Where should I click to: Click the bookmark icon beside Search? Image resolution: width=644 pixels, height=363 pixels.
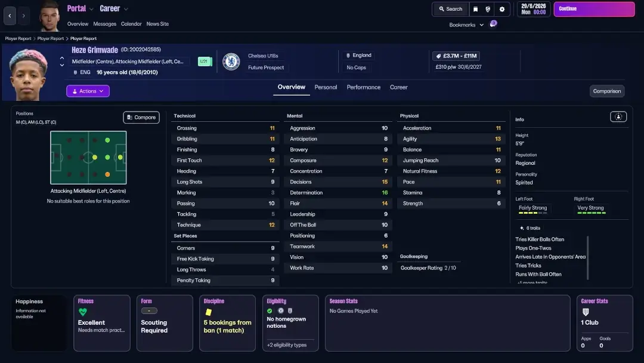(x=476, y=9)
